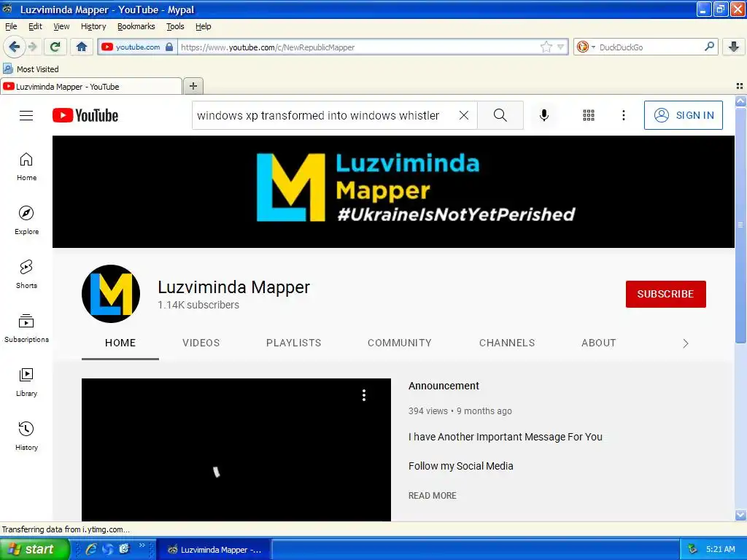Open the File menu
747x560 pixels.
[11, 26]
